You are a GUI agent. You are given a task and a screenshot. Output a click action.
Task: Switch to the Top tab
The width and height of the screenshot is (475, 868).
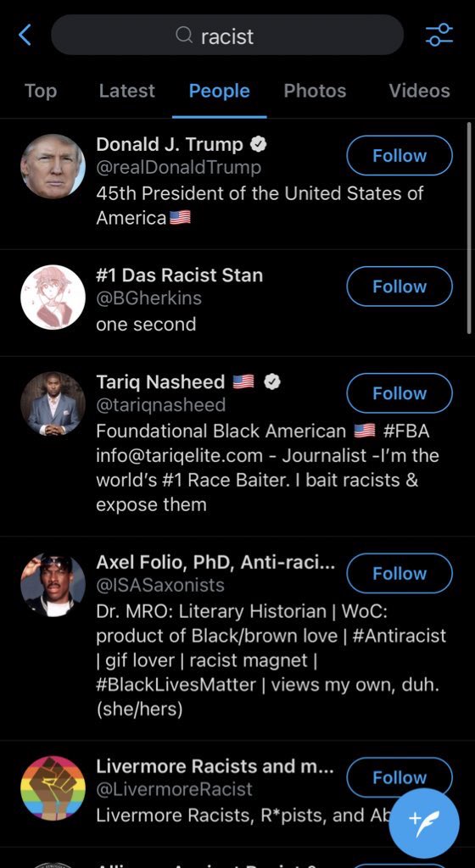[x=41, y=91]
